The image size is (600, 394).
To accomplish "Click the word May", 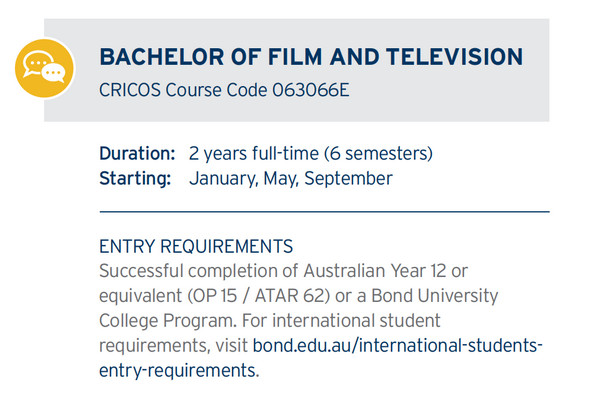I will tap(281, 179).
